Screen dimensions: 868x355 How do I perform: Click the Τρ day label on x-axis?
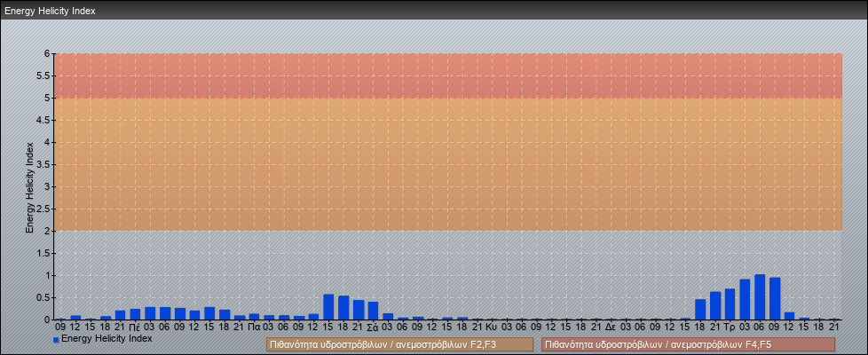(x=730, y=327)
